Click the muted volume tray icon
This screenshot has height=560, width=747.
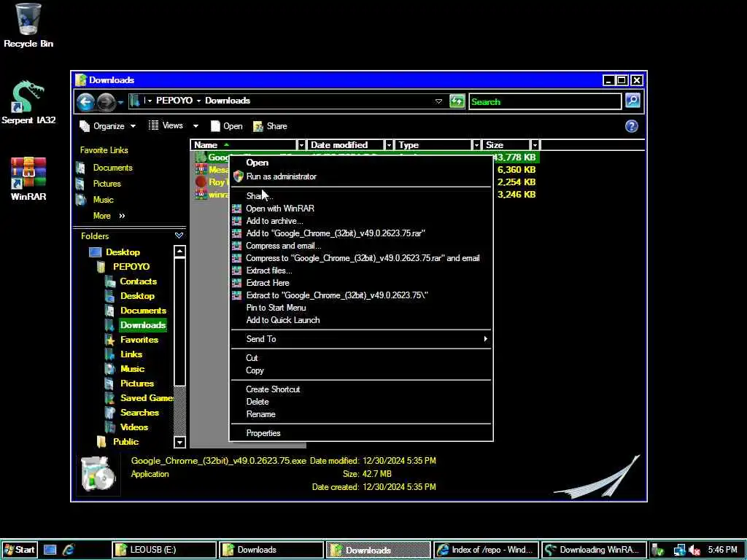[694, 550]
